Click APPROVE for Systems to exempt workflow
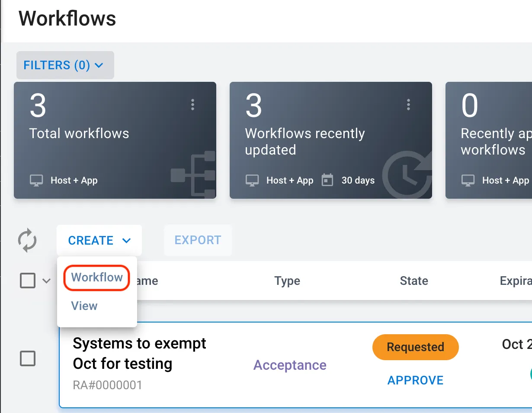Image resolution: width=532 pixels, height=413 pixels. point(415,381)
